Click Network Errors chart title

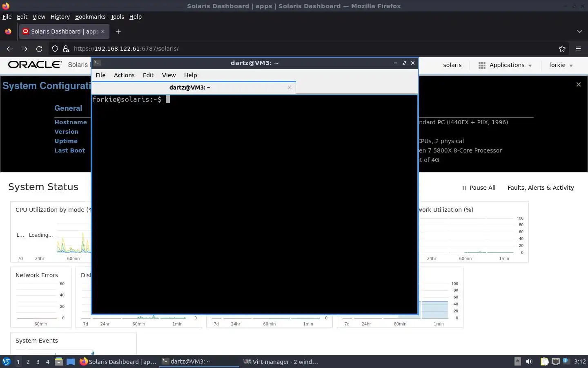click(37, 275)
